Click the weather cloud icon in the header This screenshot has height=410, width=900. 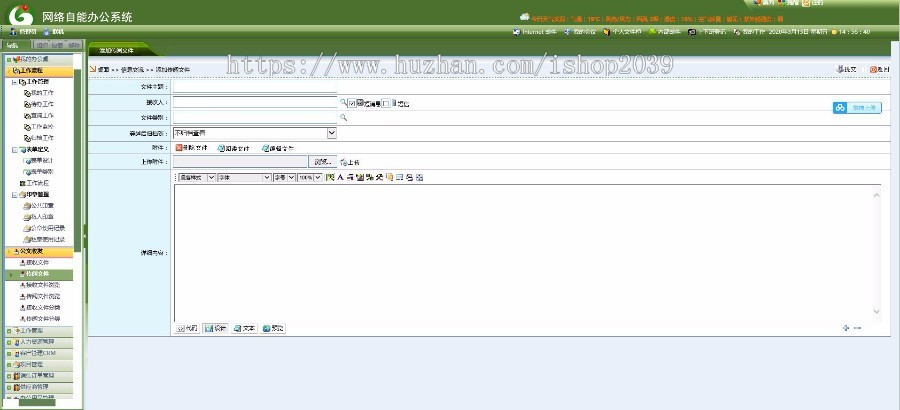click(524, 18)
